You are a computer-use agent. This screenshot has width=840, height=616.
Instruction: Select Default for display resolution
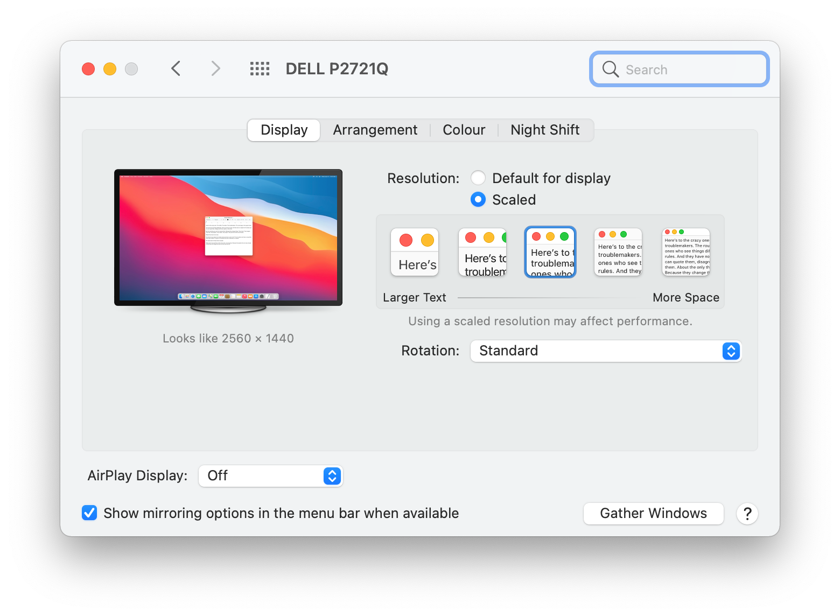pyautogui.click(x=478, y=178)
